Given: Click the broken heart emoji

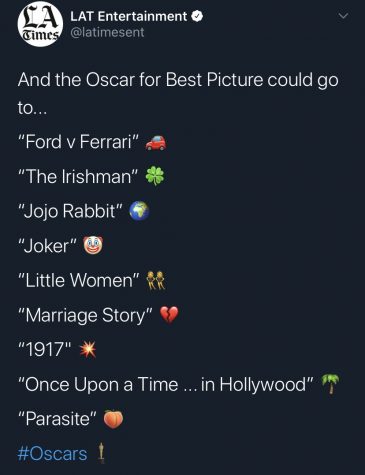Looking at the screenshot, I should point(169,315).
